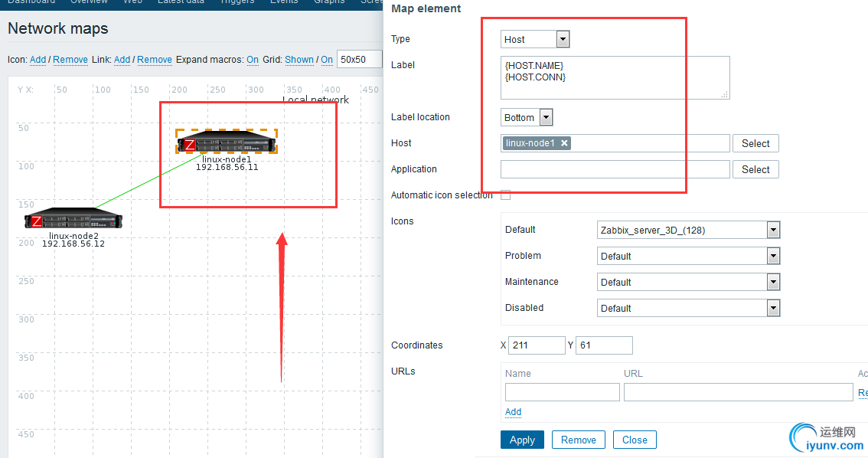
Task: Click the URL Name input field
Action: (563, 392)
